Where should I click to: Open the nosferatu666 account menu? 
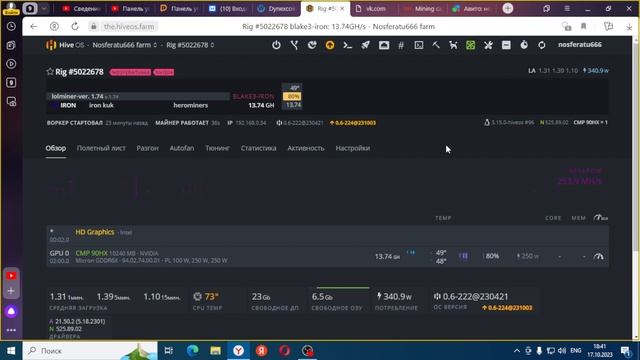click(580, 45)
